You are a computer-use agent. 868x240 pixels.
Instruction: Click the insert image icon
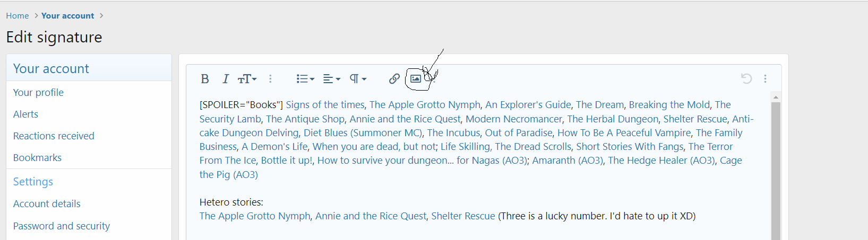pos(416,79)
